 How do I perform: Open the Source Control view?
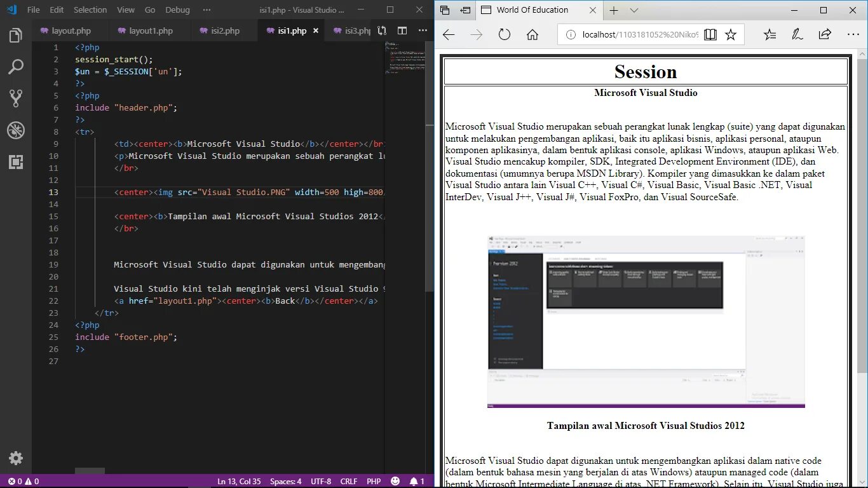pyautogui.click(x=16, y=98)
